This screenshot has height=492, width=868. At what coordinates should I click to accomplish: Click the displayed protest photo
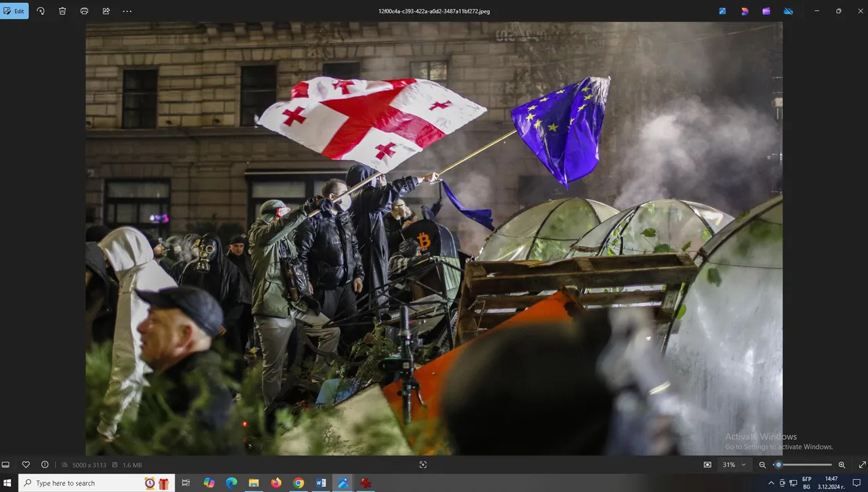[x=434, y=239]
